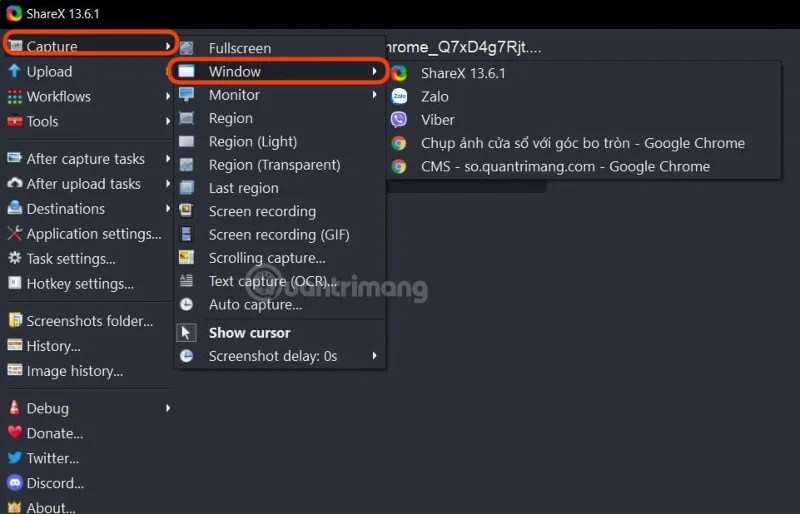Click the Monitor capture icon
This screenshot has height=514, width=800.
pyautogui.click(x=186, y=94)
